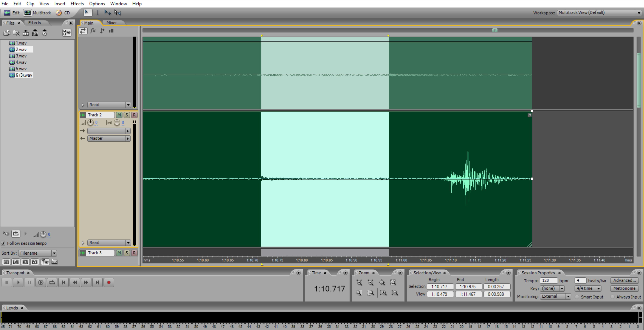The height and width of the screenshot is (330, 644).
Task: Click Zoom In Horizontally icon
Action: click(359, 282)
